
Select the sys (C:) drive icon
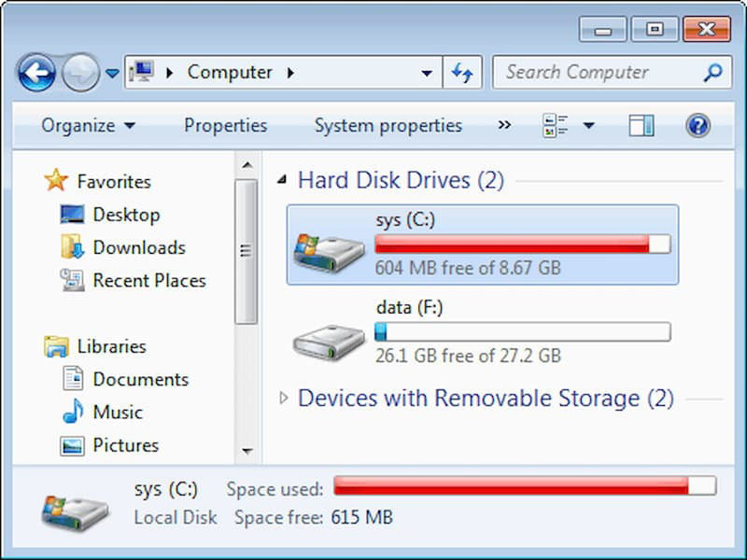click(x=330, y=251)
